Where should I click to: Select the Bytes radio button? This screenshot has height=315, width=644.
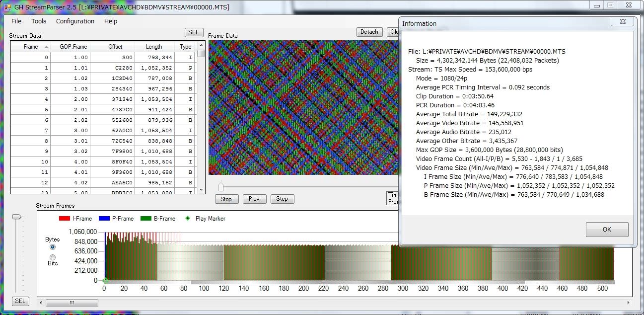click(x=53, y=247)
